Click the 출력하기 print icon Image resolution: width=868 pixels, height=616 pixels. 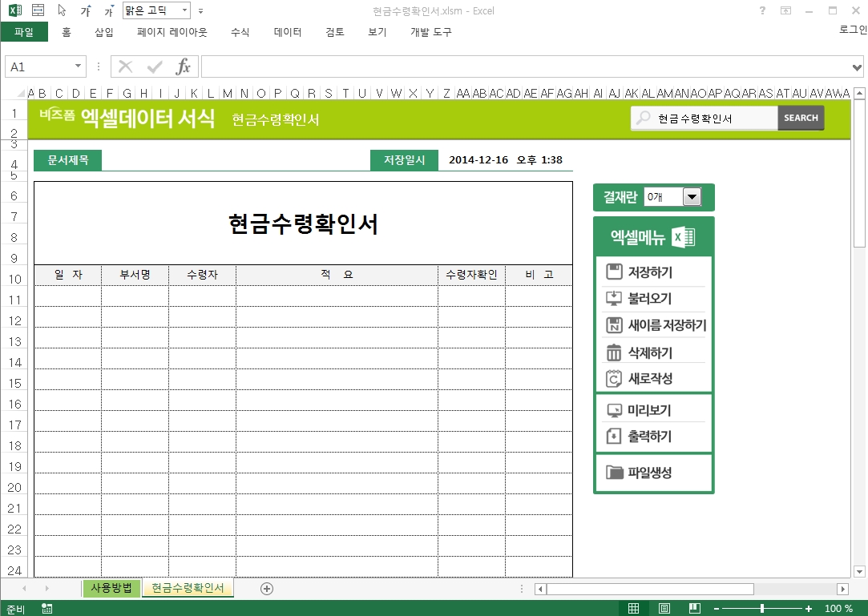[x=614, y=436]
